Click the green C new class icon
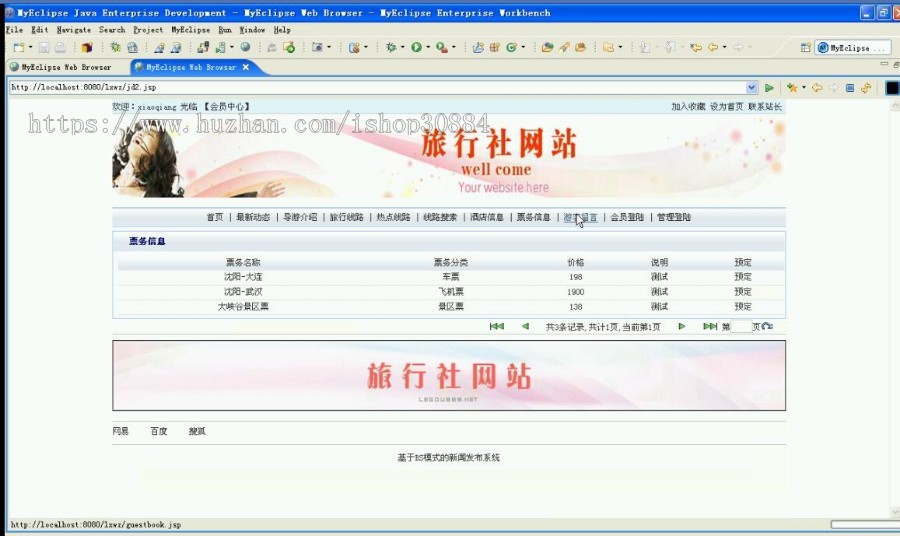This screenshot has height=536, width=900. click(x=511, y=48)
